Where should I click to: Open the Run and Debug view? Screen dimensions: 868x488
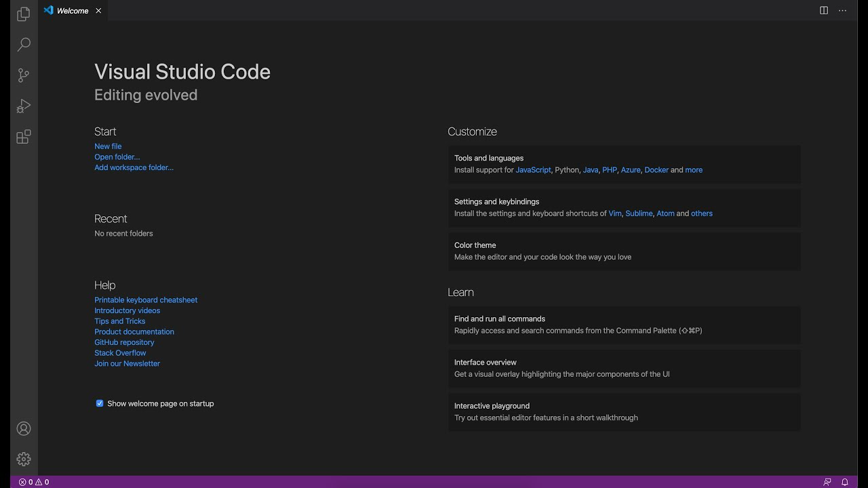pos(24,106)
